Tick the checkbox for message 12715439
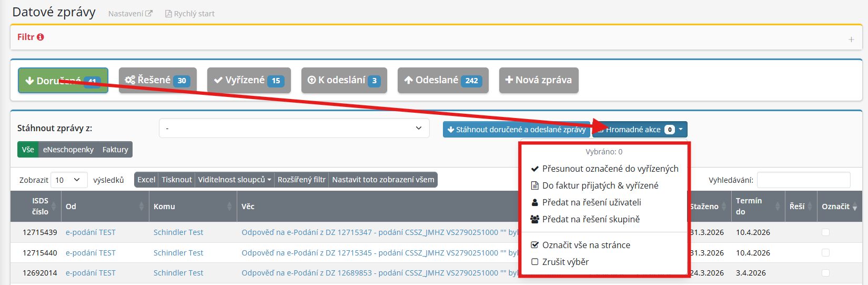The height and width of the screenshot is (285, 868). pos(825,232)
